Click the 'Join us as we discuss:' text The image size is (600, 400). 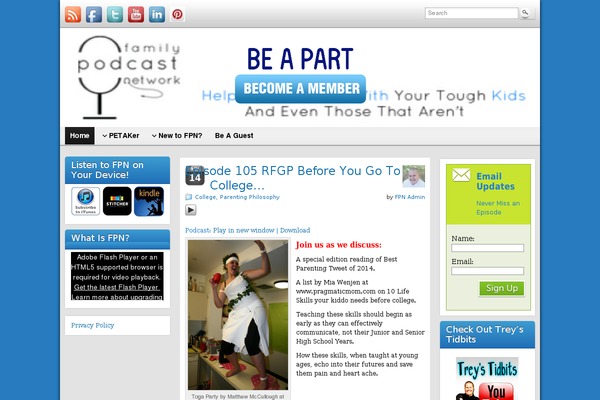pyautogui.click(x=339, y=245)
